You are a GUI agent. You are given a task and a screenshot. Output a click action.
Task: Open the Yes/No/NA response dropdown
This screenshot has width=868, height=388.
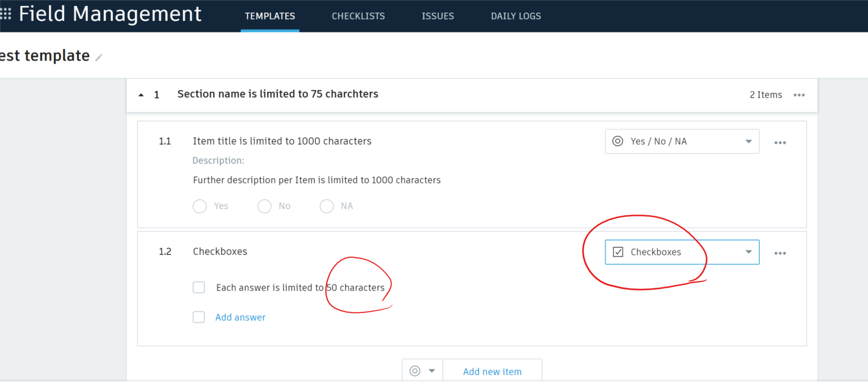(749, 141)
